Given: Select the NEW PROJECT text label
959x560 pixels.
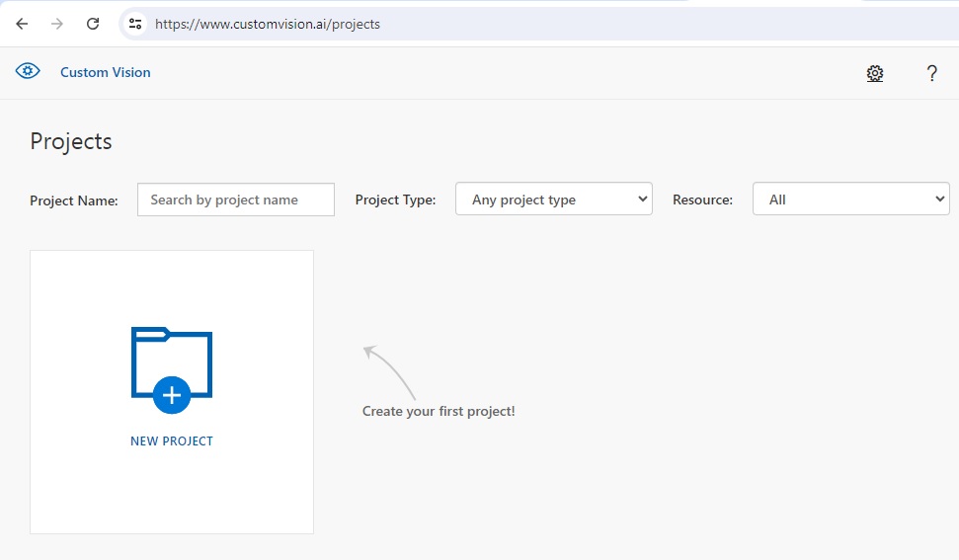Looking at the screenshot, I should [172, 441].
